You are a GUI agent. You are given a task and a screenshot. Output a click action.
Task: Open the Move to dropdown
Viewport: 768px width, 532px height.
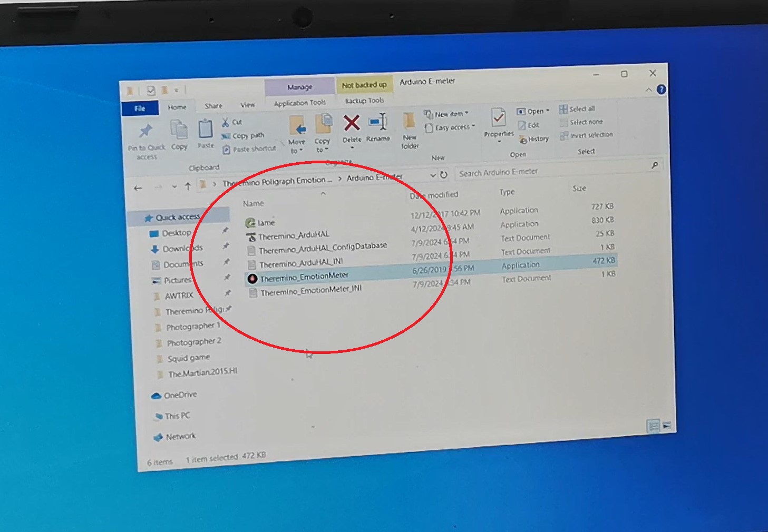pos(297,146)
